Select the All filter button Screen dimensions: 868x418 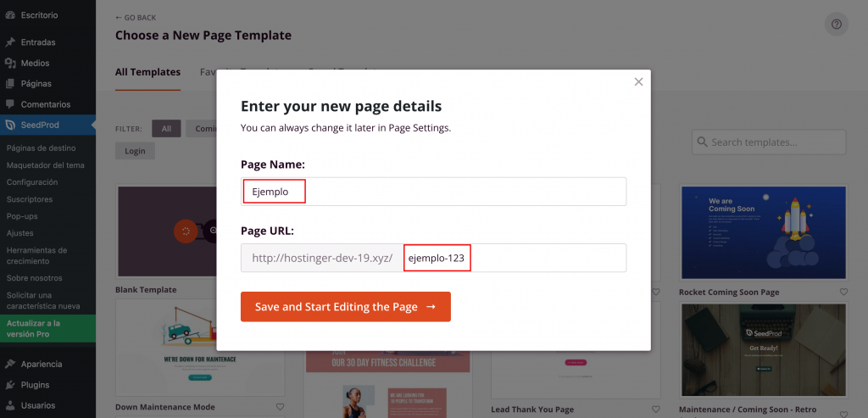pyautogui.click(x=166, y=129)
